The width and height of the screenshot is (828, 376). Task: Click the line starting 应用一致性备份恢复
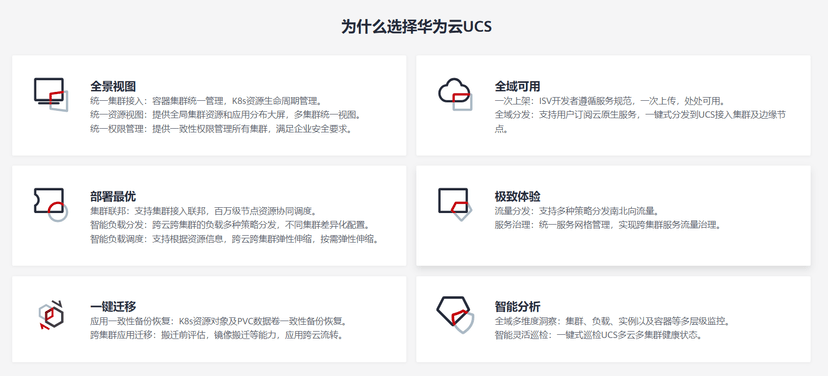pos(219,321)
